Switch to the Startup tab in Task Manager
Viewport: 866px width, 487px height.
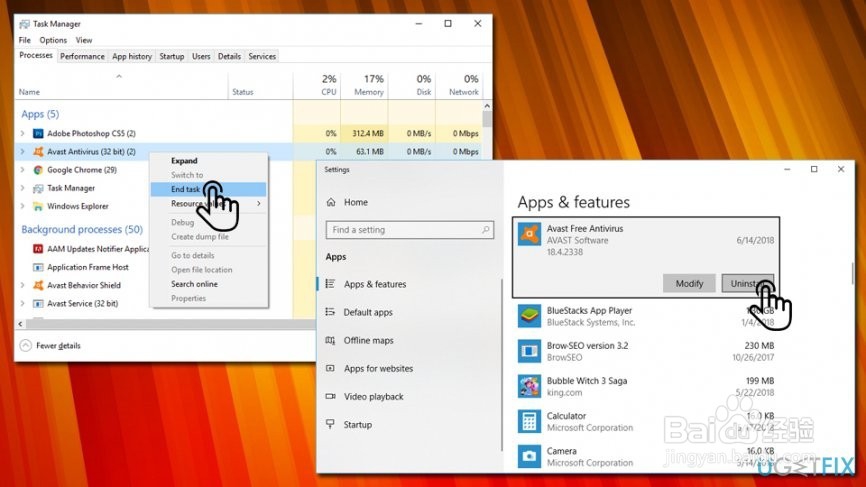(172, 56)
